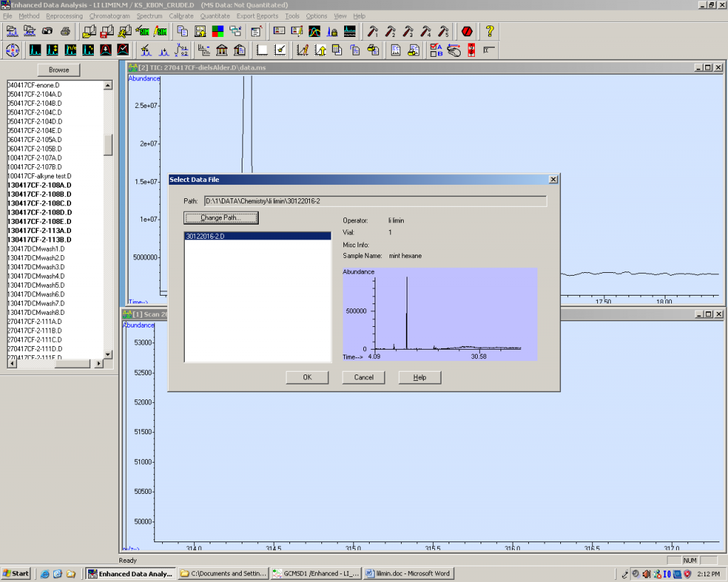Click the Change Path... button
Screen dimensions: 728x582
220,217
